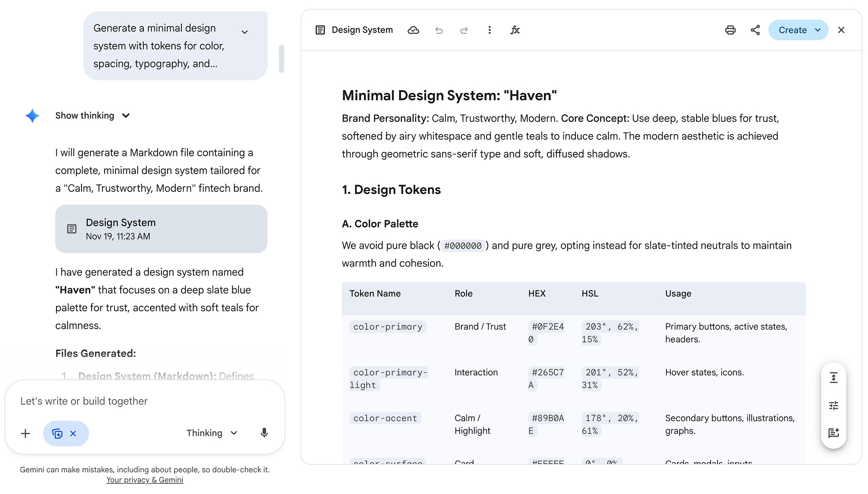Open the Thinking model dropdown
This screenshot has width=868, height=494.
[212, 433]
